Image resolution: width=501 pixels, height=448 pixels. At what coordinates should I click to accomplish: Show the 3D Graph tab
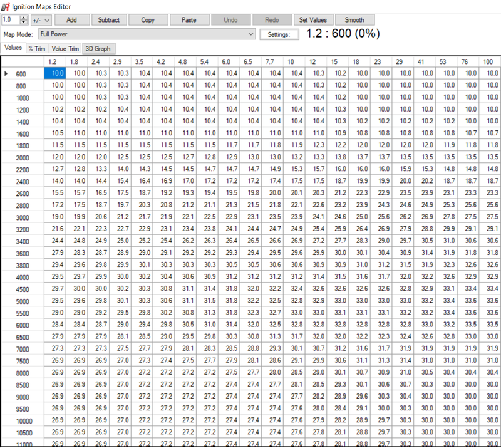coord(98,49)
